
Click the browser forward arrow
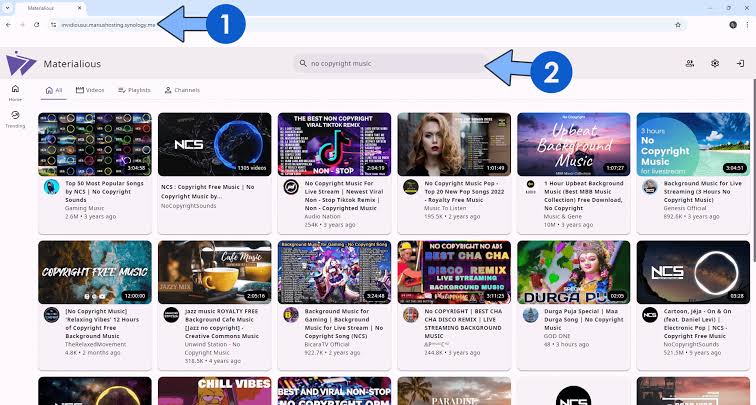pos(22,25)
